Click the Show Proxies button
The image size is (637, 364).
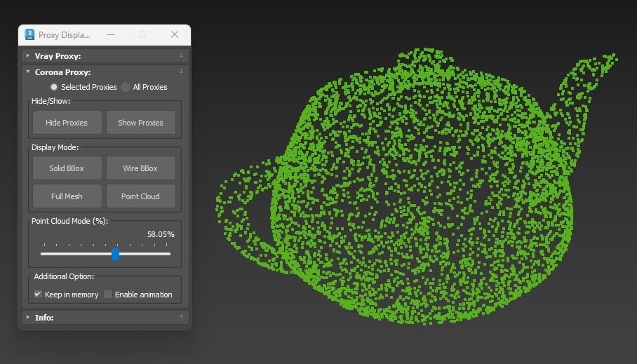tap(141, 122)
